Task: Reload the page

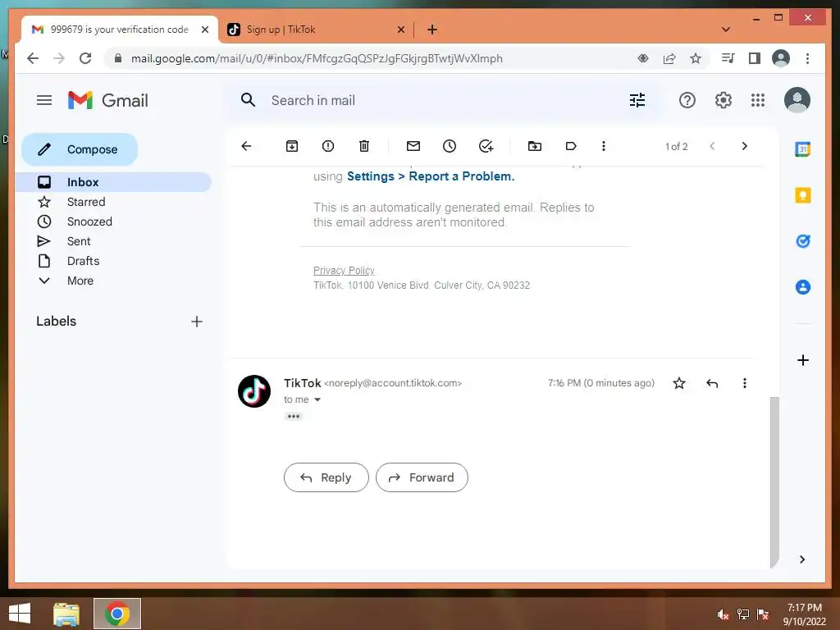Action: 85,58
